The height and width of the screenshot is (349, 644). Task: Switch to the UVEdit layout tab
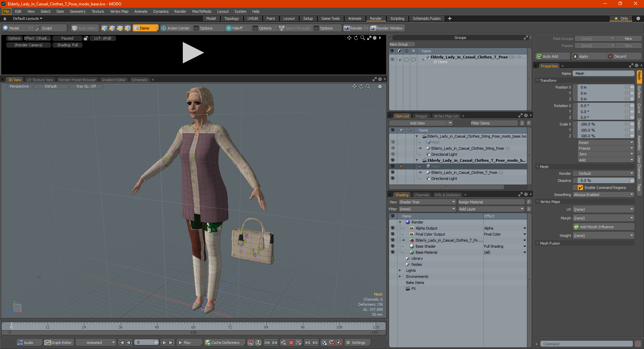click(253, 18)
